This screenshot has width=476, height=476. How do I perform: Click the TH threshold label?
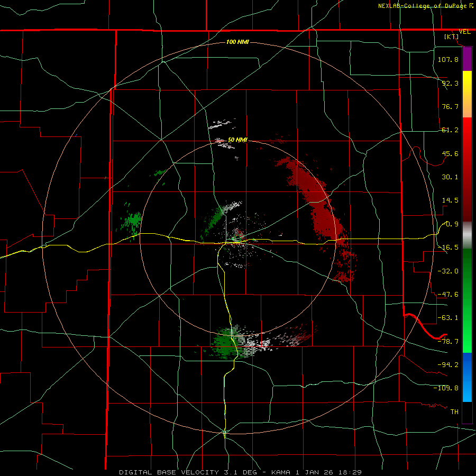454,412
